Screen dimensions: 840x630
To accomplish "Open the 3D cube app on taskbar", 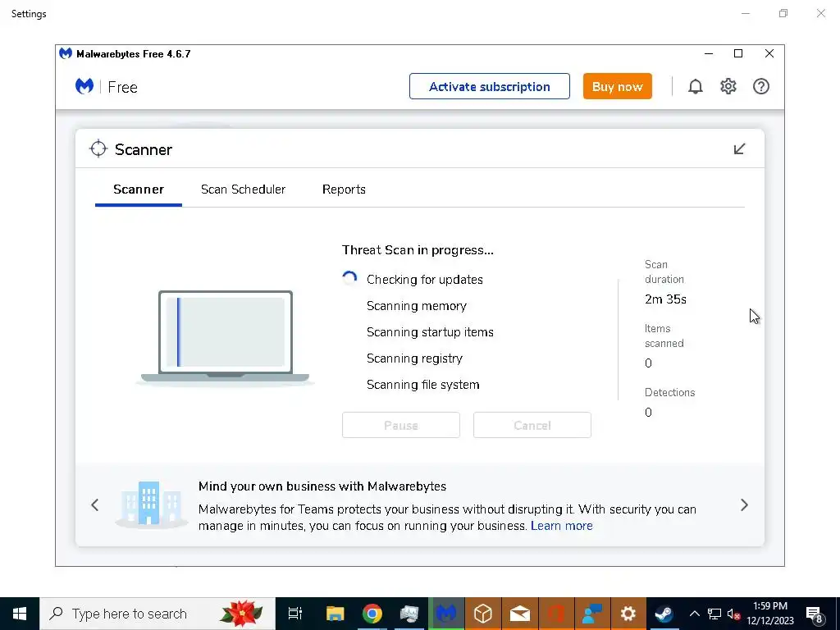I will pos(482,614).
